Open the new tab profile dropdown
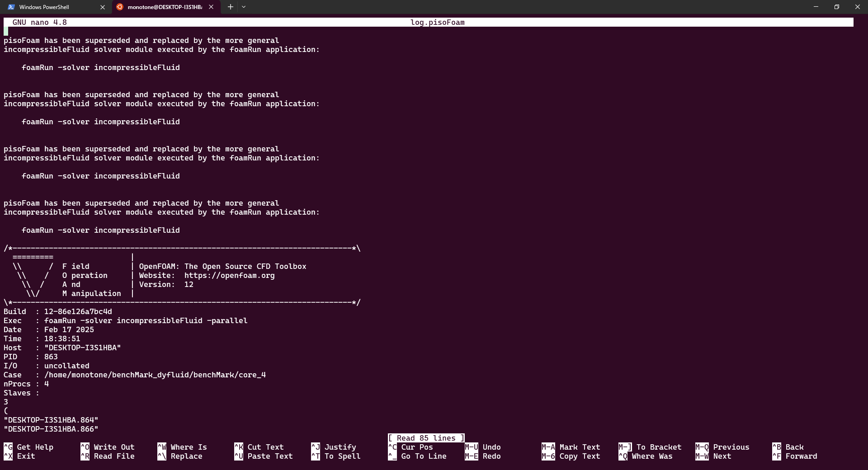 244,7
